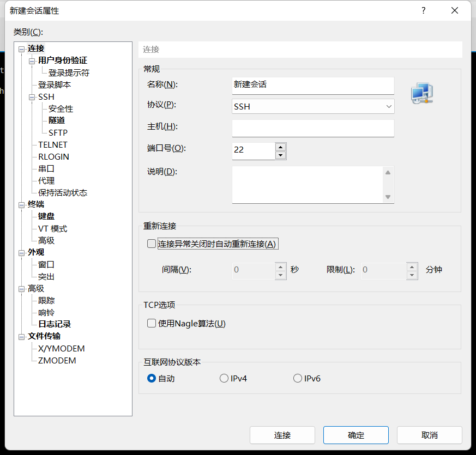Decrease the 端口号 port number
The image size is (476, 455).
coord(280,155)
